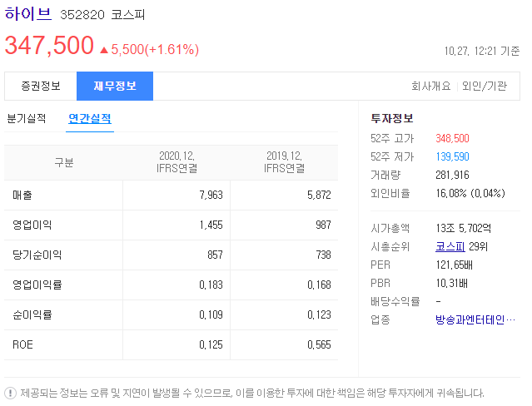Click the 2019.12. IFRS연결 column header
Image resolution: width=532 pixels, height=406 pixels.
tap(285, 162)
